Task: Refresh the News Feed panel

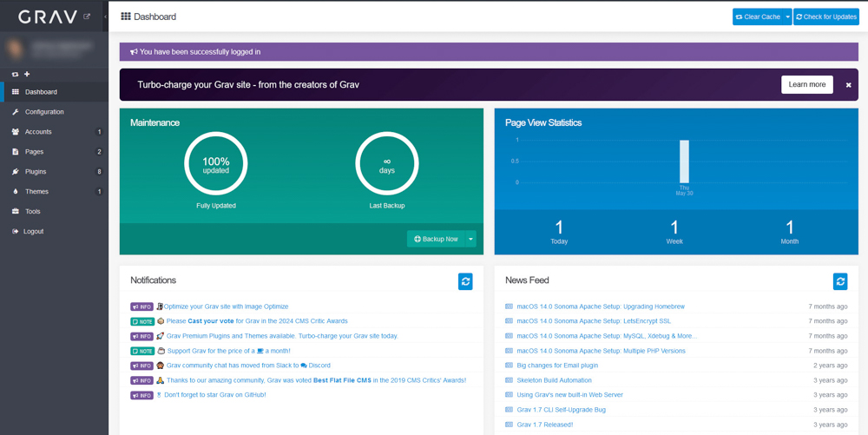Action: click(840, 281)
